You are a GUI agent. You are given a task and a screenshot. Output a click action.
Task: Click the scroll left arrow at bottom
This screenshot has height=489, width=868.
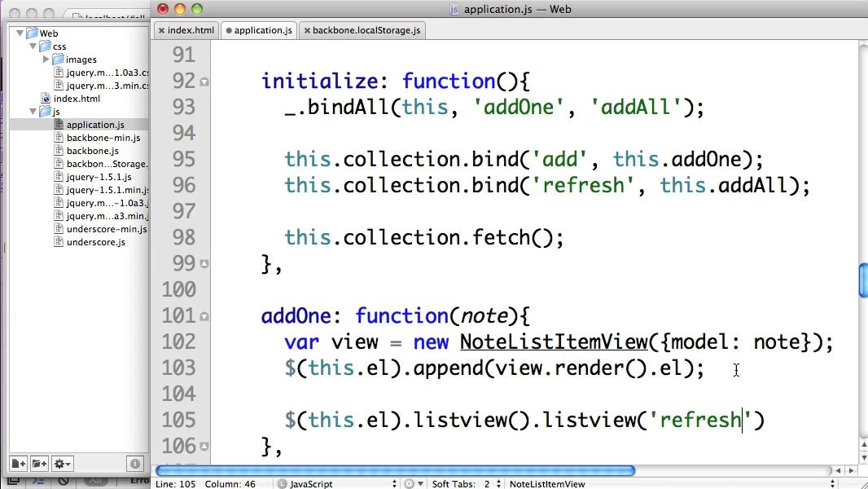[x=838, y=471]
